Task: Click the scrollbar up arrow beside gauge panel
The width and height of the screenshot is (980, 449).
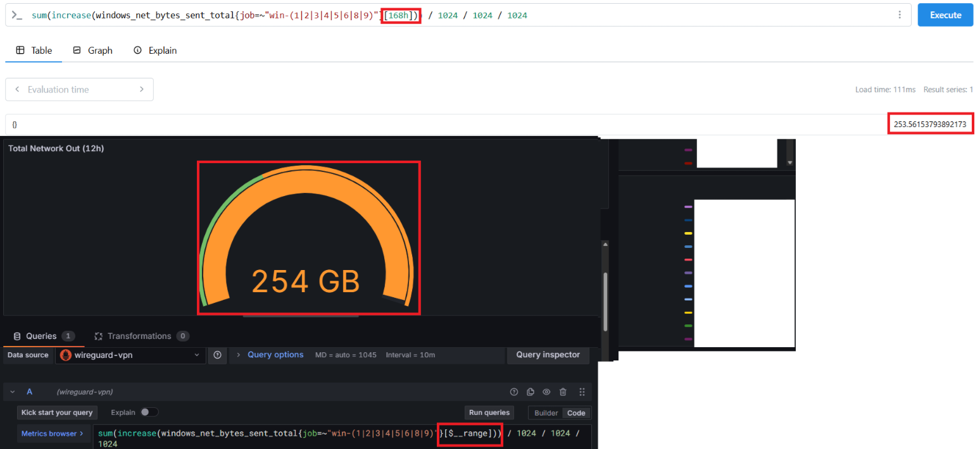Action: [x=605, y=244]
